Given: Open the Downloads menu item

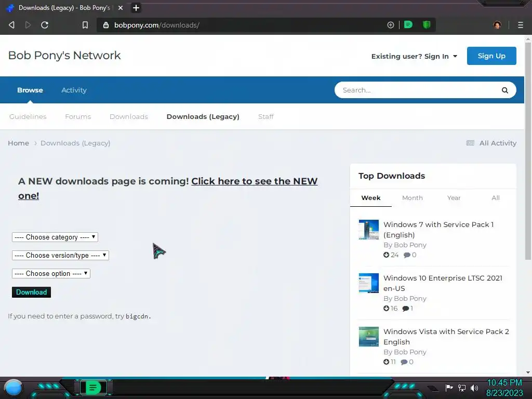Looking at the screenshot, I should [x=129, y=117].
